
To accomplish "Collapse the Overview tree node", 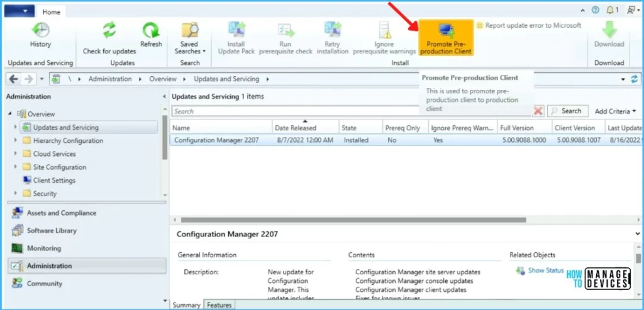I will pos(10,114).
